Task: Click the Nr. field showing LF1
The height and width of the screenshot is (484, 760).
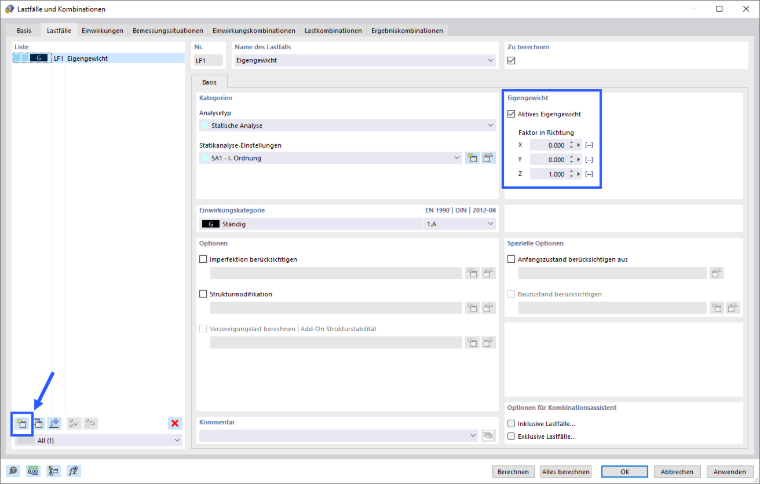Action: pyautogui.click(x=208, y=61)
